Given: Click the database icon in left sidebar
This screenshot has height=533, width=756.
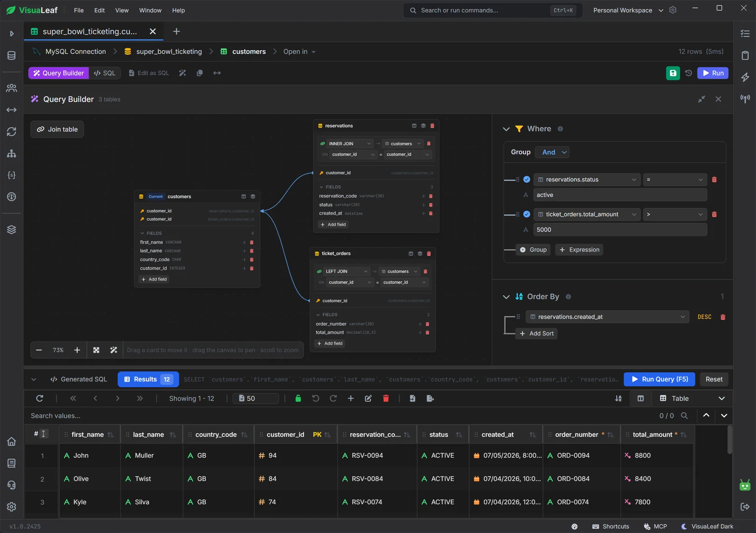Looking at the screenshot, I should pyautogui.click(x=11, y=55).
